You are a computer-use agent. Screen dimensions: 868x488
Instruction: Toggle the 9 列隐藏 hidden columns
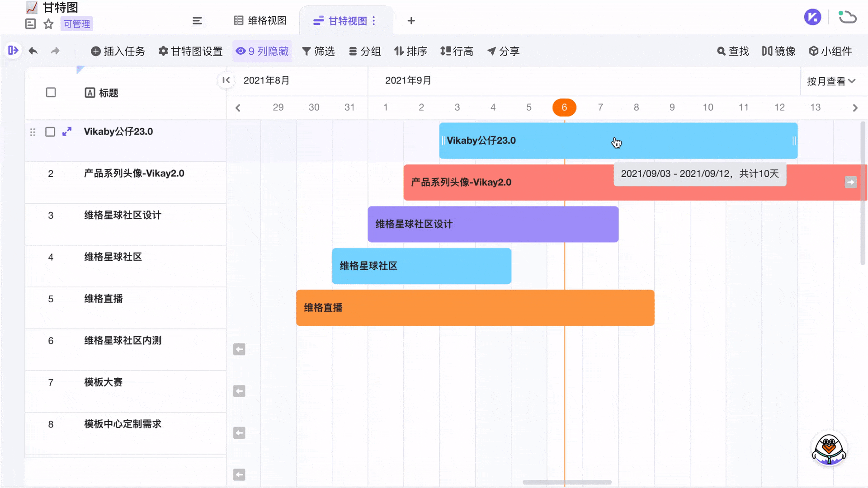pyautogui.click(x=262, y=51)
